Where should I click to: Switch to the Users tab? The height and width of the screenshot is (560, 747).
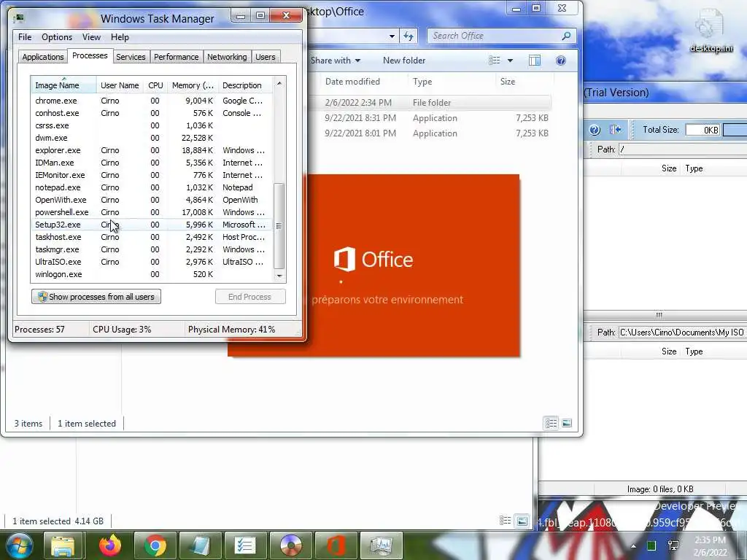point(266,57)
